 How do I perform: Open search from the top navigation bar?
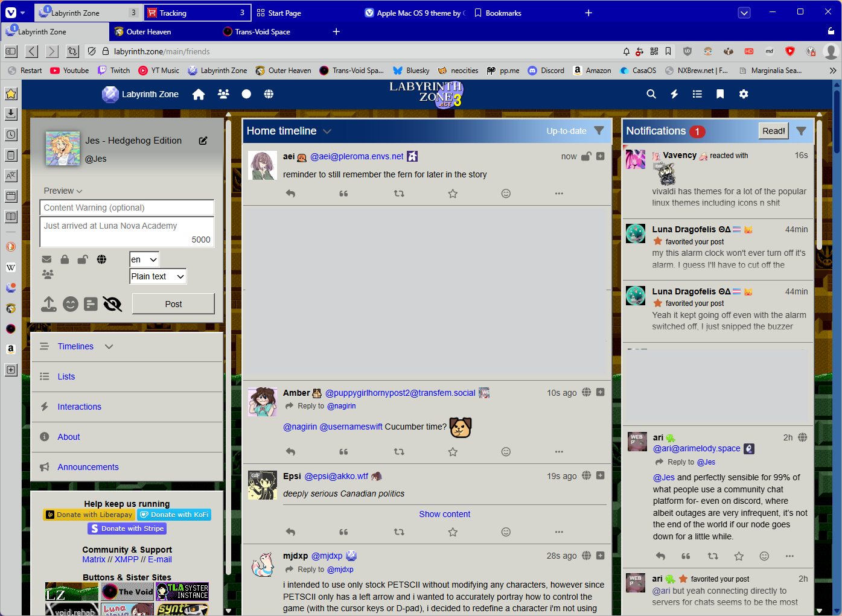pyautogui.click(x=651, y=94)
